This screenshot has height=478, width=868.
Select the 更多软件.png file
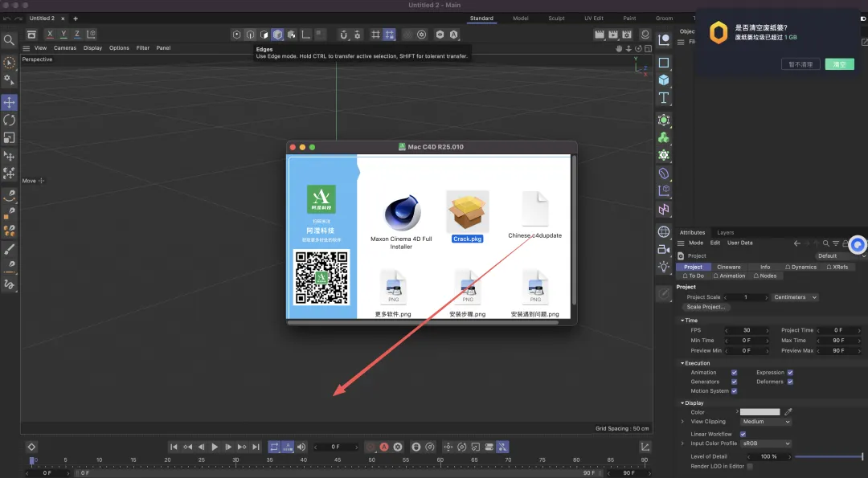click(x=393, y=294)
